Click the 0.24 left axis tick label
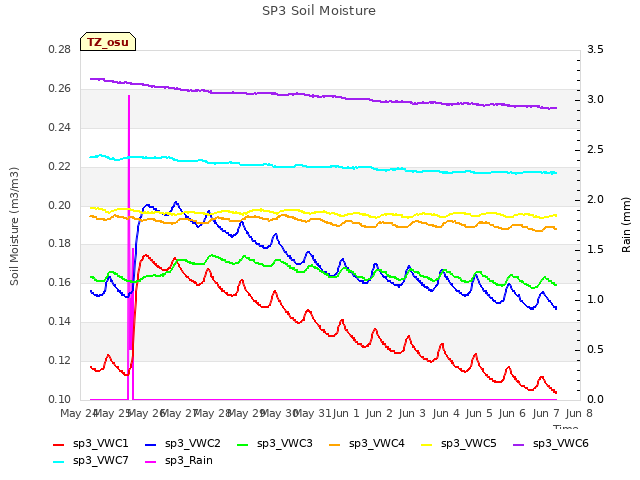 click(x=60, y=128)
